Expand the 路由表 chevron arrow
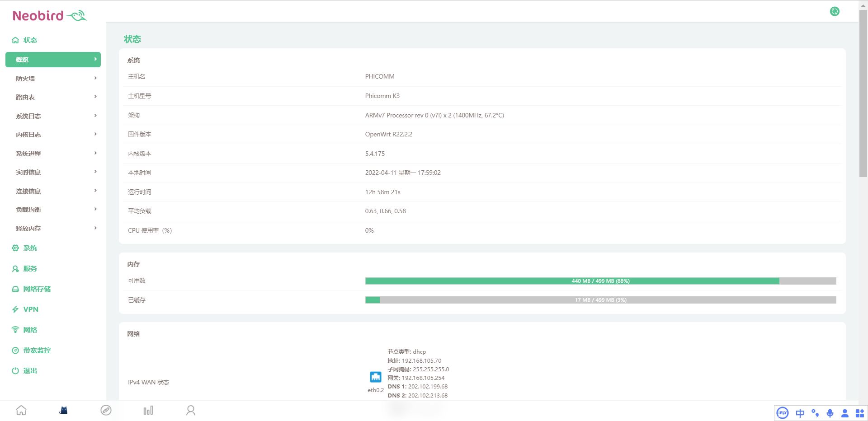The width and height of the screenshot is (868, 421). (x=95, y=97)
